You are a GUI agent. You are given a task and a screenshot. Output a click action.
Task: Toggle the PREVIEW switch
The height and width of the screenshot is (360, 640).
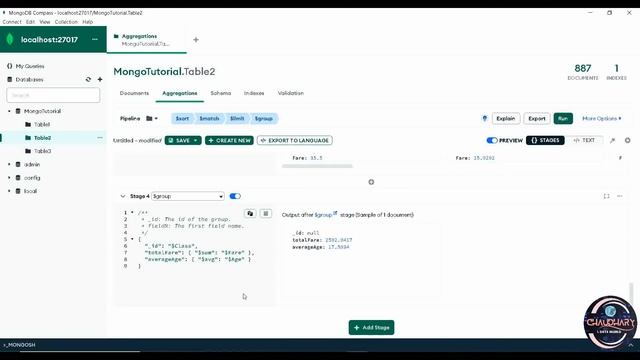[492, 140]
